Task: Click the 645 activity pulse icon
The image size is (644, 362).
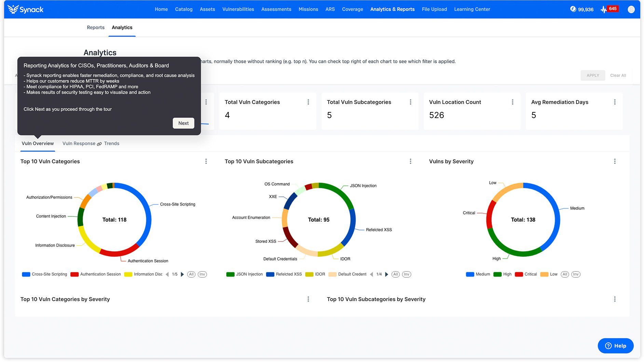Action: [x=604, y=10]
